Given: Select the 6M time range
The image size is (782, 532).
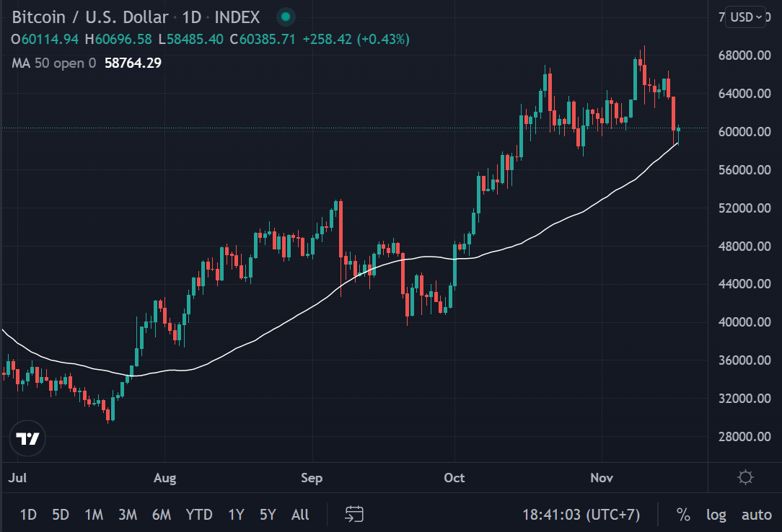Looking at the screenshot, I should coord(162,515).
